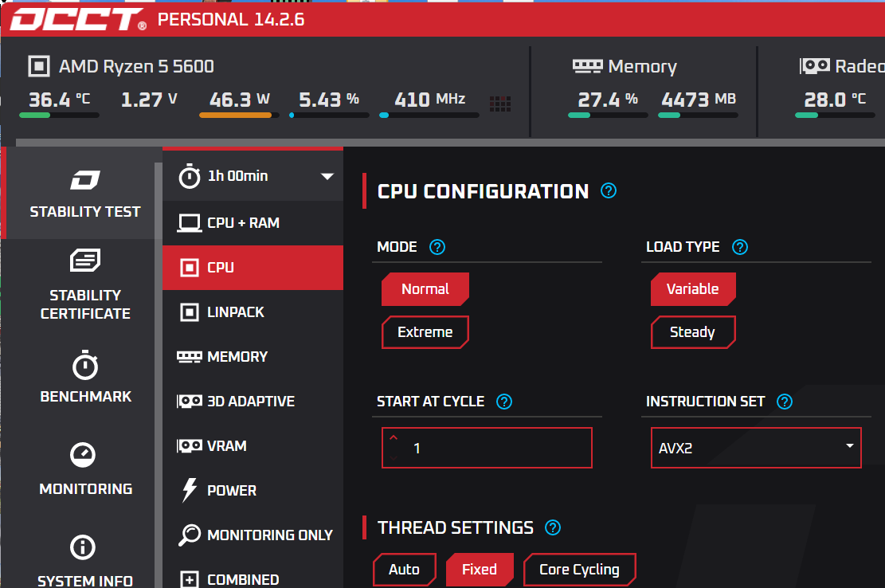The height and width of the screenshot is (588, 885).
Task: Set thread settings to Fixed
Action: 480,570
